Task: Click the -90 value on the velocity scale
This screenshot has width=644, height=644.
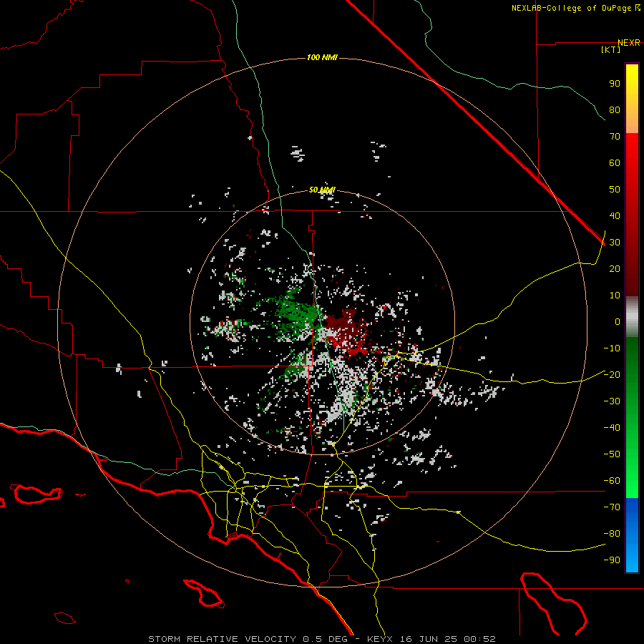Action: click(612, 560)
